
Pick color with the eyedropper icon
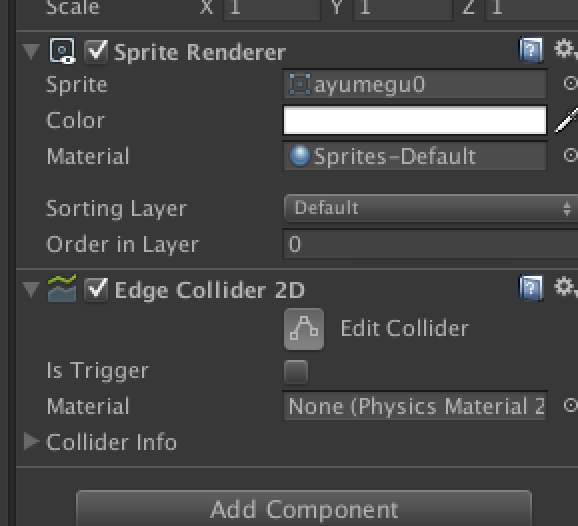pyautogui.click(x=567, y=120)
